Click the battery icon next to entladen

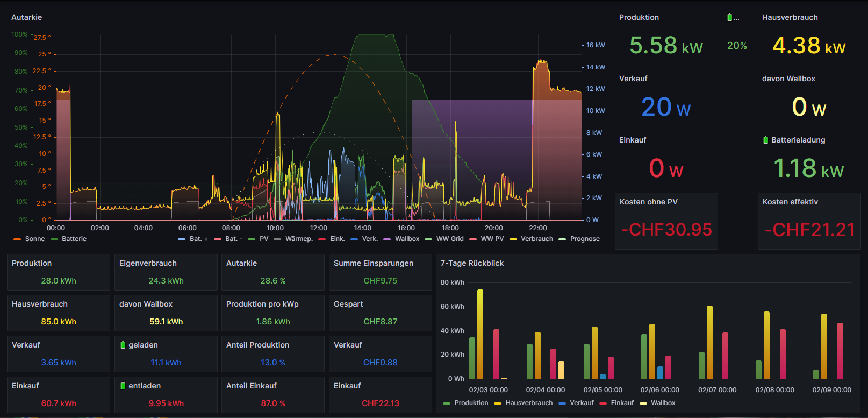click(x=123, y=386)
